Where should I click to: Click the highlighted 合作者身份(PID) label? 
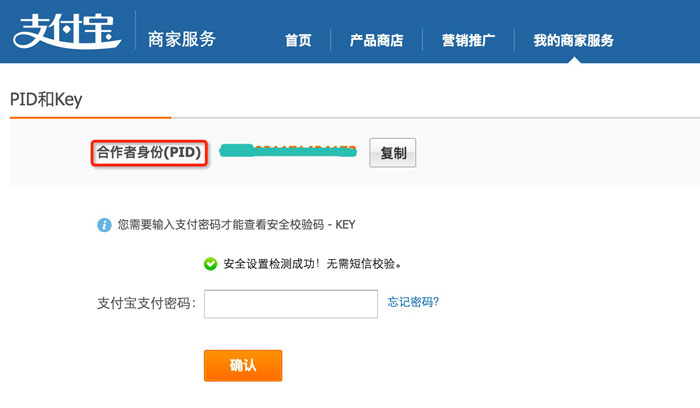(x=149, y=153)
